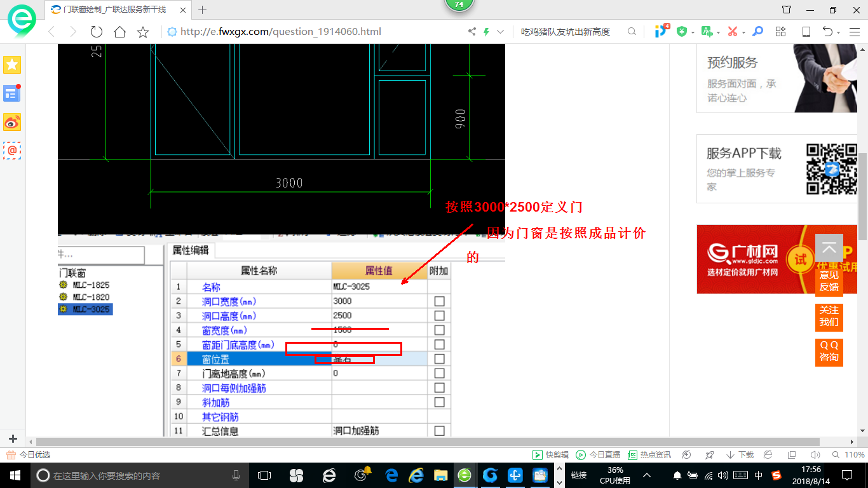
Task: Open the payment shield dropdown arrow
Action: tap(693, 32)
